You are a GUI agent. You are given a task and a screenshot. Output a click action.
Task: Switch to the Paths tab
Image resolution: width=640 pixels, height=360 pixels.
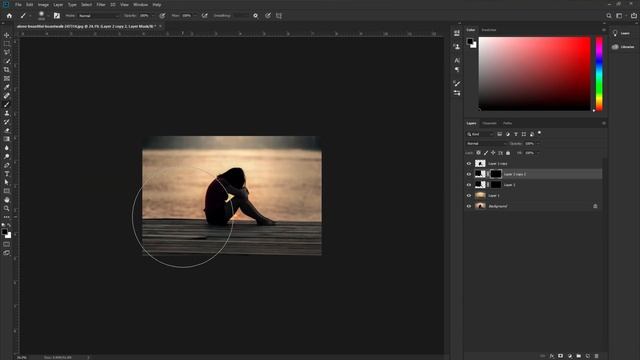pos(507,123)
